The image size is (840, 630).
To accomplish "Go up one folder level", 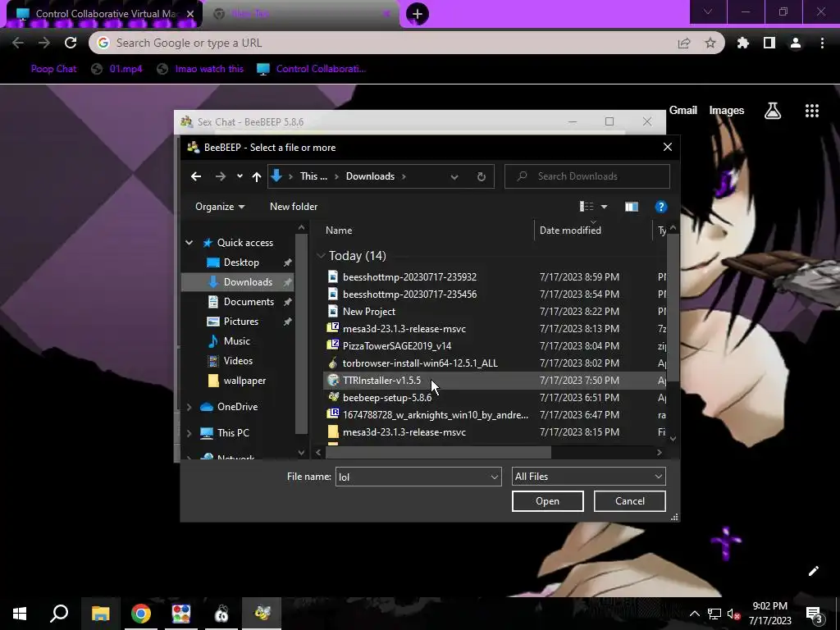I will pyautogui.click(x=257, y=176).
